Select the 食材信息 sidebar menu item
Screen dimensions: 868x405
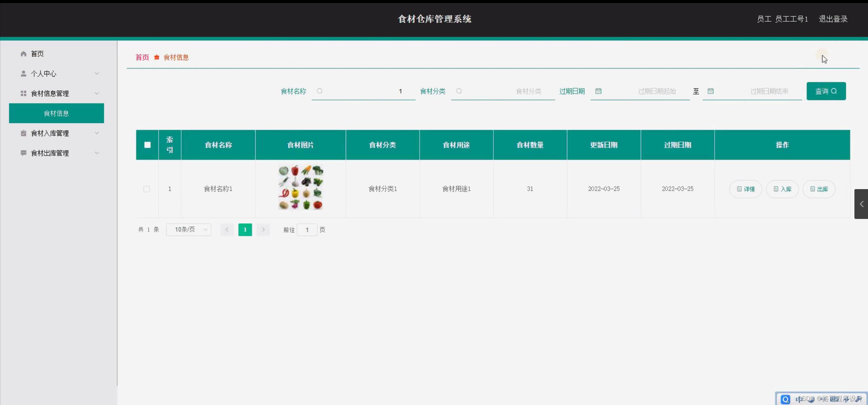pyautogui.click(x=56, y=113)
